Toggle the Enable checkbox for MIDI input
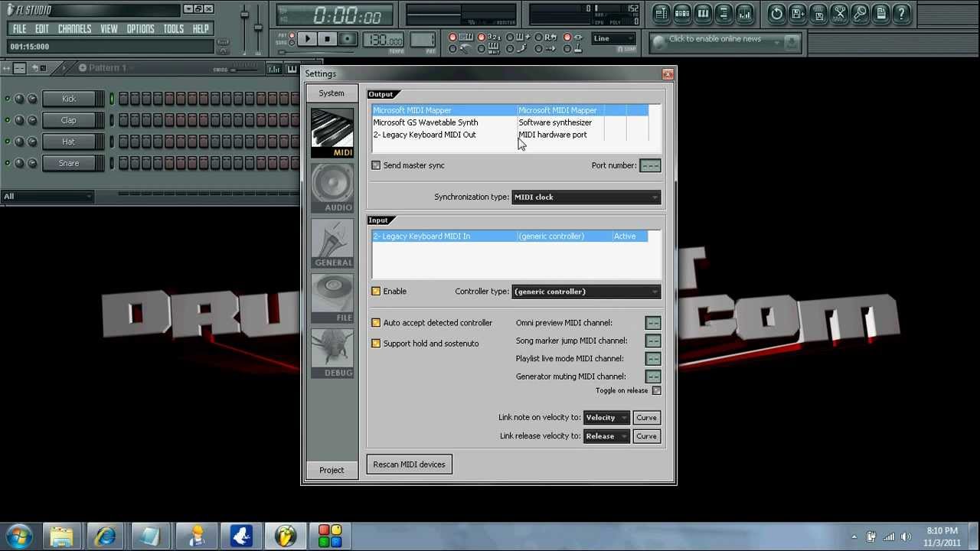This screenshot has height=551, width=980. [x=376, y=292]
